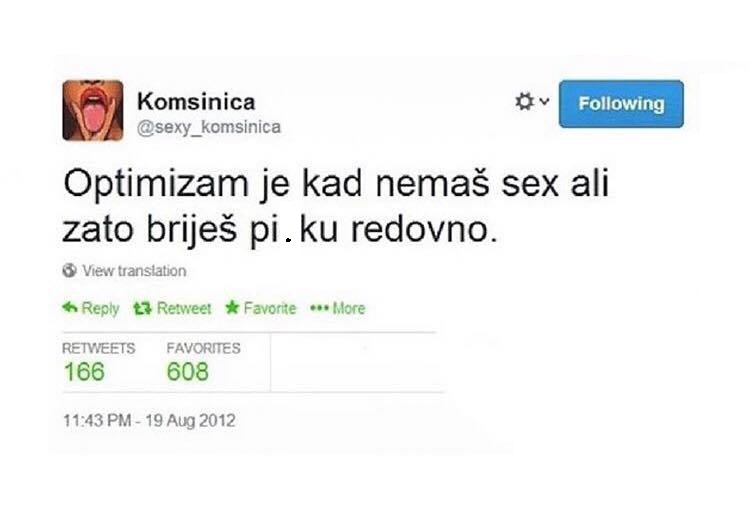This screenshot has width=750, height=530.
Task: Select the Reply text action
Action: click(100, 309)
